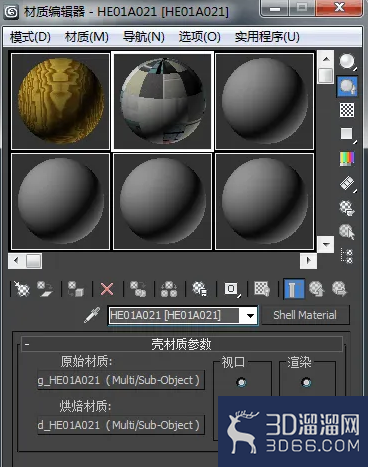The height and width of the screenshot is (467, 368).
Task: Select the bottom-right gray sample slot
Action: 265,201
